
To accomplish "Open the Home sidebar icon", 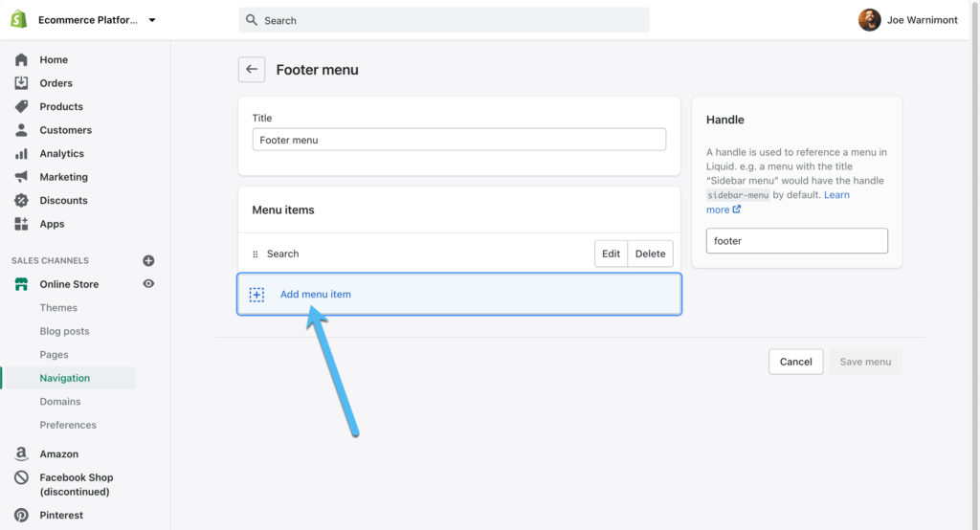I will pyautogui.click(x=21, y=59).
